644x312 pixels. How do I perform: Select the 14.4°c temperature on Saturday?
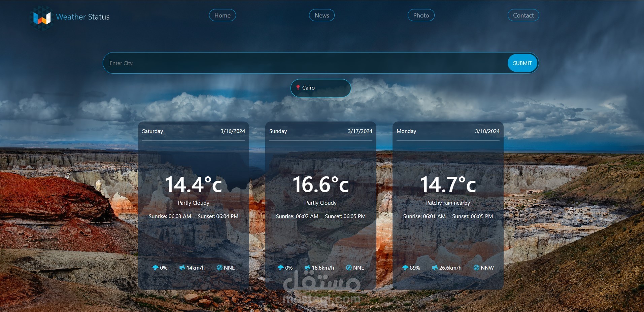pos(194,184)
